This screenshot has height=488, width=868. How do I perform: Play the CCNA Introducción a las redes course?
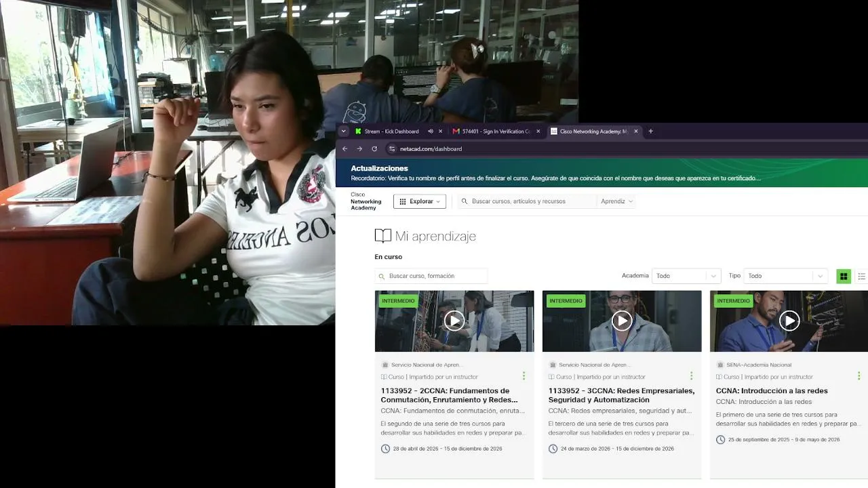coord(789,321)
